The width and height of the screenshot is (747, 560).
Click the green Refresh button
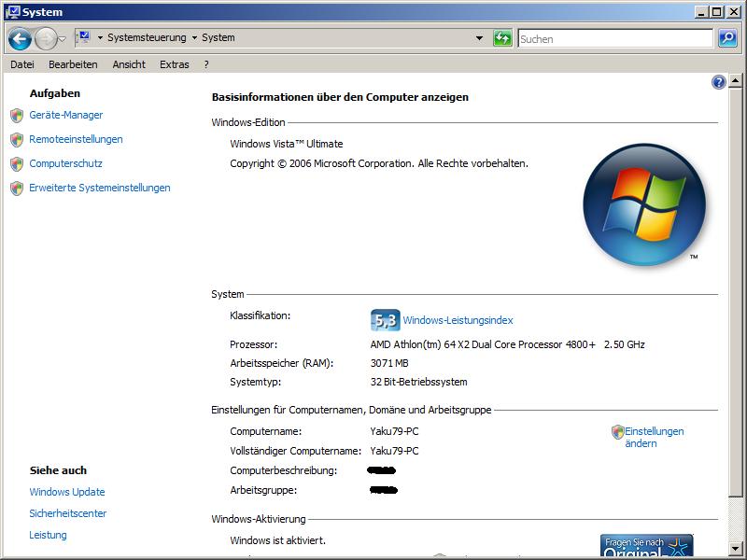(x=502, y=38)
